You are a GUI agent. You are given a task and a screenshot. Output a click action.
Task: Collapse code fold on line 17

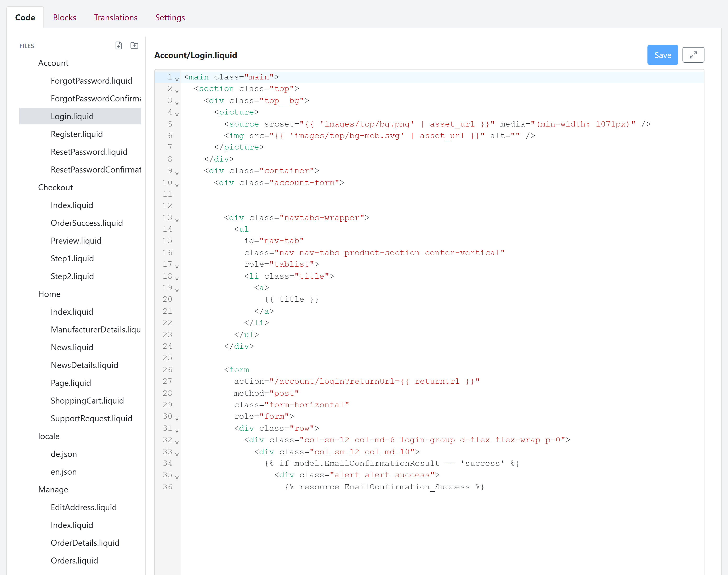(177, 267)
